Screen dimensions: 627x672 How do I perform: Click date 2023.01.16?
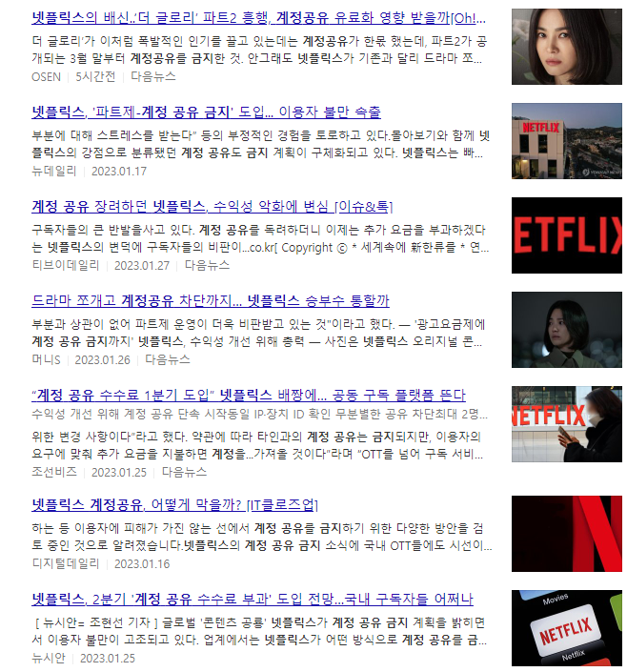click(142, 564)
